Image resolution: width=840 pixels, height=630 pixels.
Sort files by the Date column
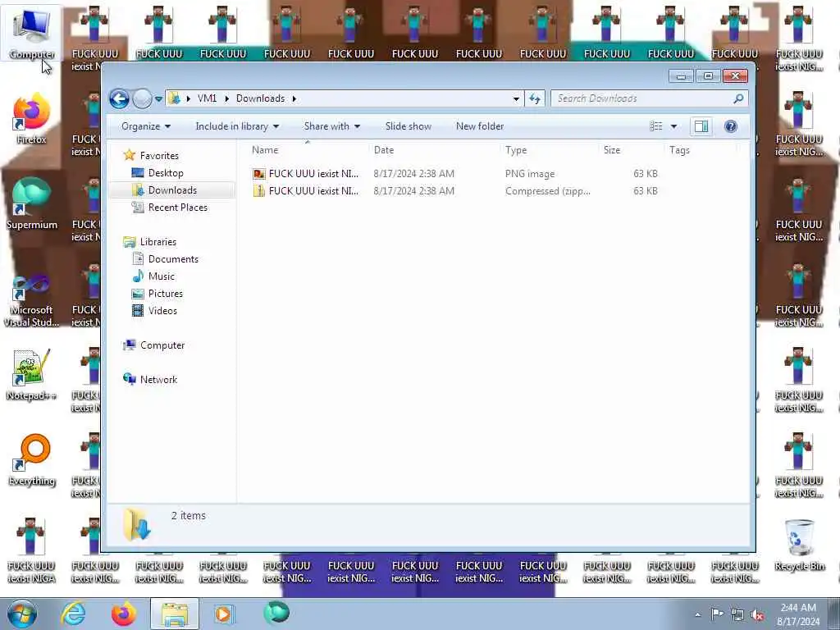384,150
